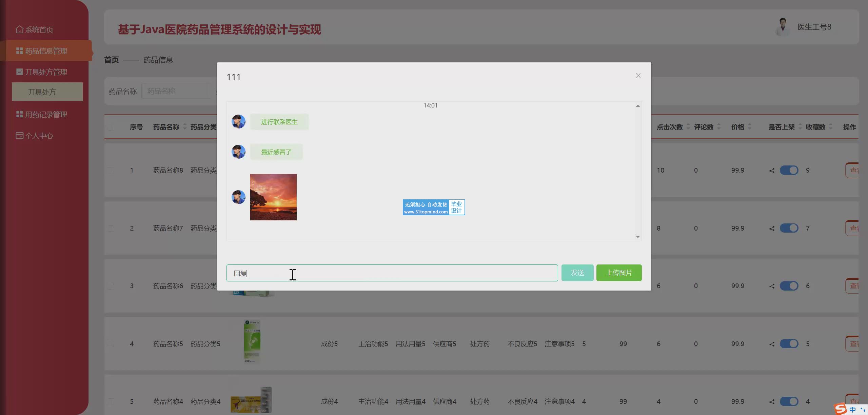Close the 111 chat dialog
The image size is (868, 415).
pyautogui.click(x=638, y=76)
